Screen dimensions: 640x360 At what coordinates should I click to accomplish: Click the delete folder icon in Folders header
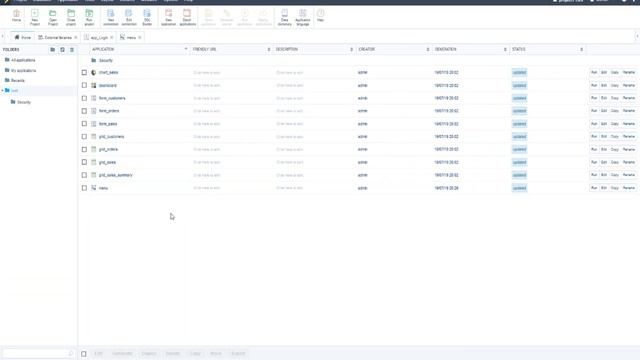(x=72, y=49)
